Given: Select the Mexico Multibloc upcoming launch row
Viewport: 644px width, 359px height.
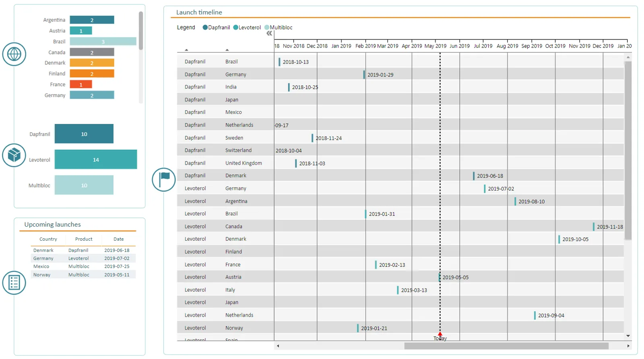Looking at the screenshot, I should pyautogui.click(x=83, y=266).
